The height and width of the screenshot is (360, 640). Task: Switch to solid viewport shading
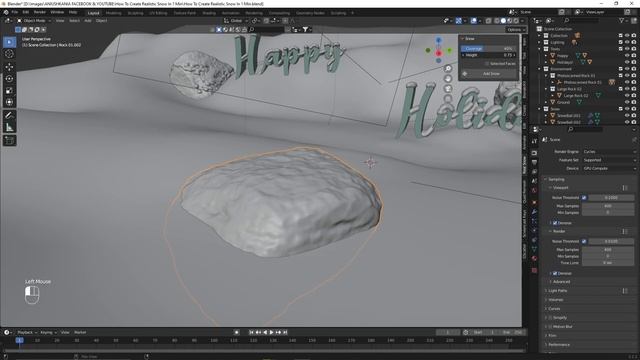pyautogui.click(x=503, y=20)
